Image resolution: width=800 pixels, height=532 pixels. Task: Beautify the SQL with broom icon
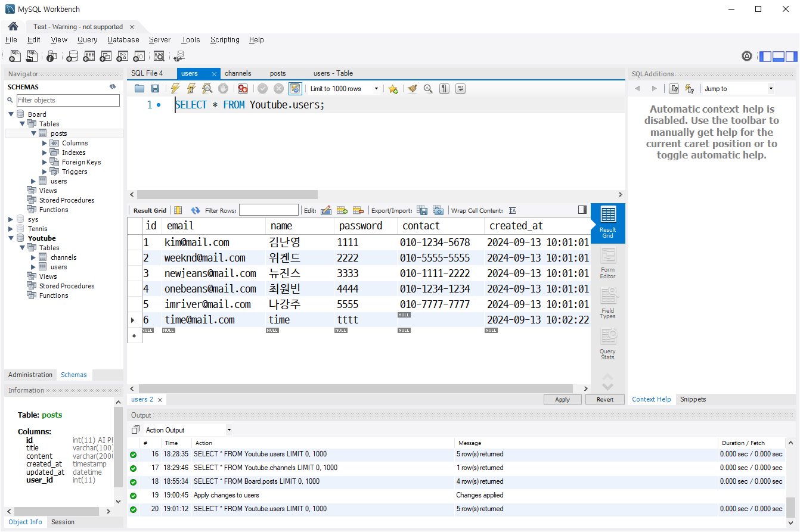click(x=412, y=89)
